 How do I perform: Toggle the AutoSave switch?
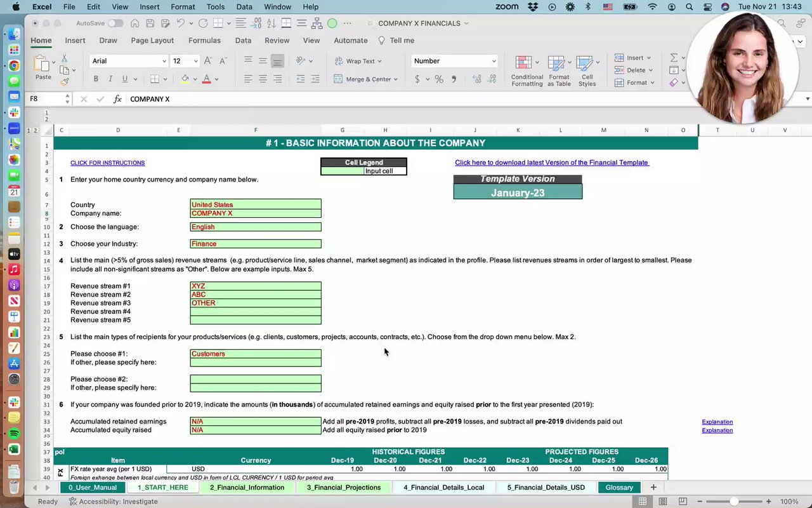coord(115,23)
